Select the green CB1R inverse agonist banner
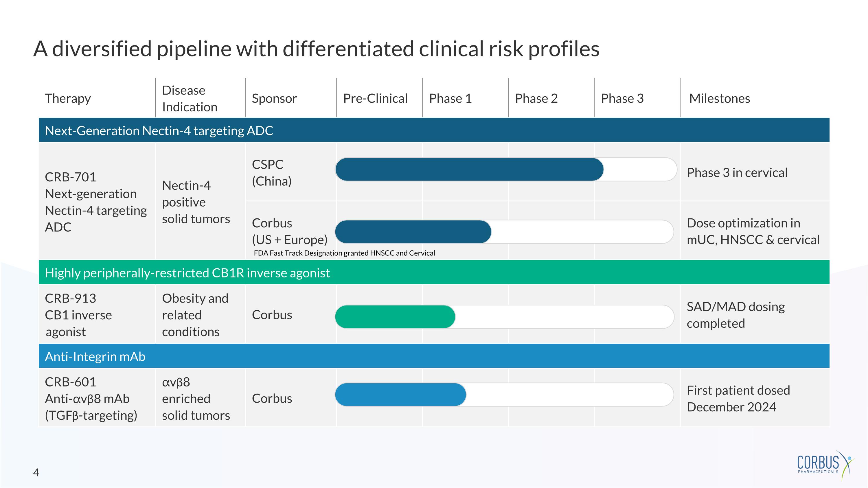The image size is (868, 488). (434, 272)
